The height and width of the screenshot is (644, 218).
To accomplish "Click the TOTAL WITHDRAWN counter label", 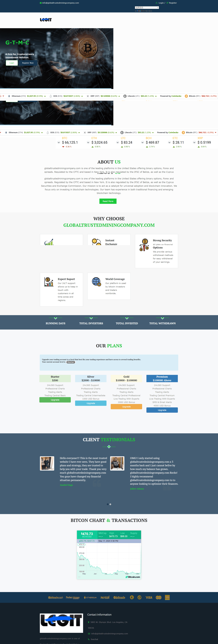I will pyautogui.click(x=163, y=323).
